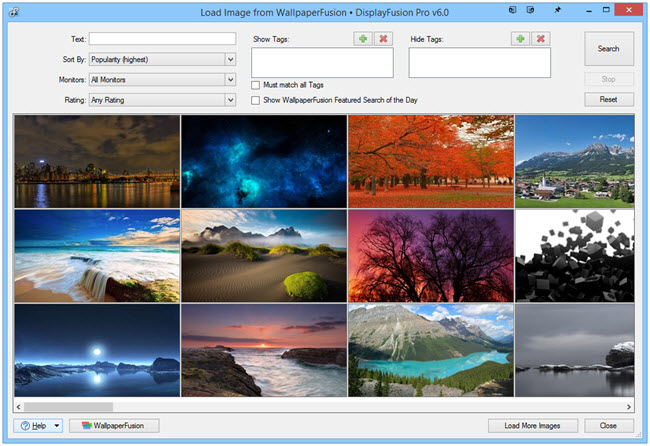
Task: Click the second monitor title bar icon
Action: click(x=531, y=10)
